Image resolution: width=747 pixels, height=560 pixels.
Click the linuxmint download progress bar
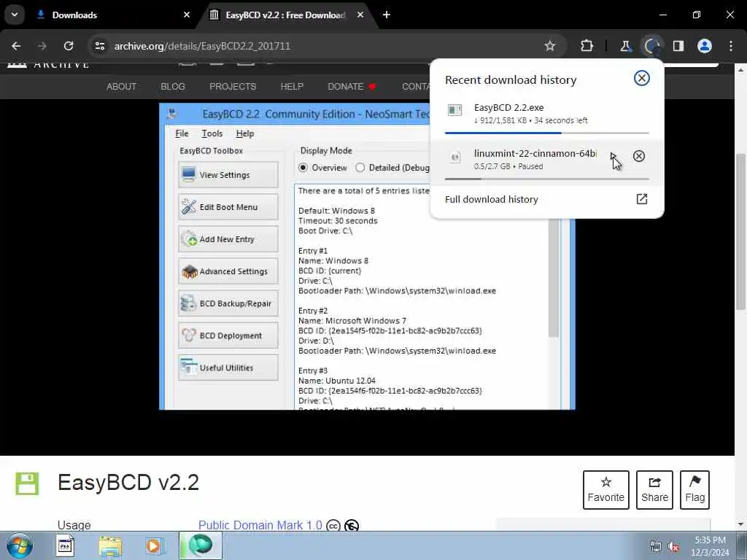[x=547, y=179]
